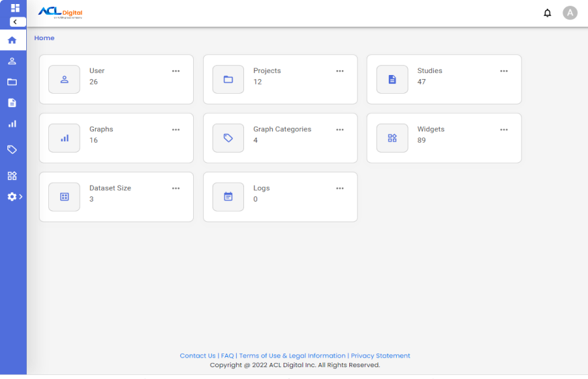The image size is (588, 379).
Task: Open the Logs card more options menu
Action: coord(340,188)
